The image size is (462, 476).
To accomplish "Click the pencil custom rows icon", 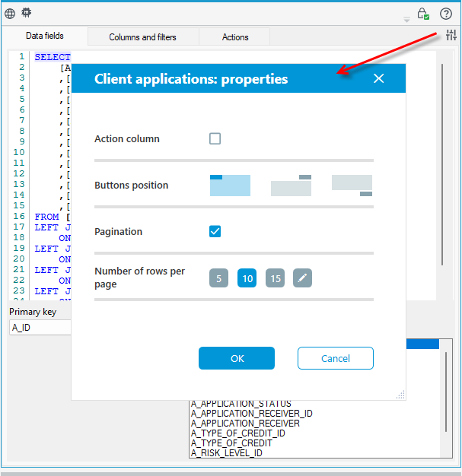I will (302, 278).
